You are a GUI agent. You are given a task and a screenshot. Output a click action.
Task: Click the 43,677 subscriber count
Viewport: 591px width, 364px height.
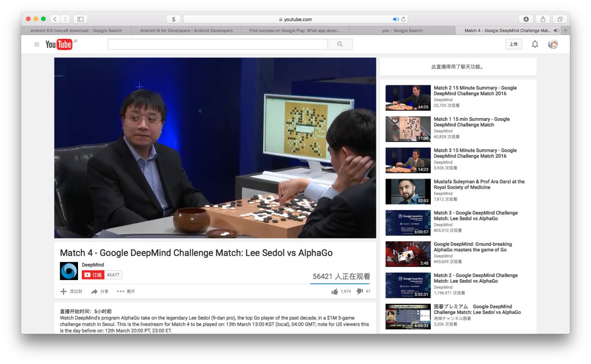113,275
